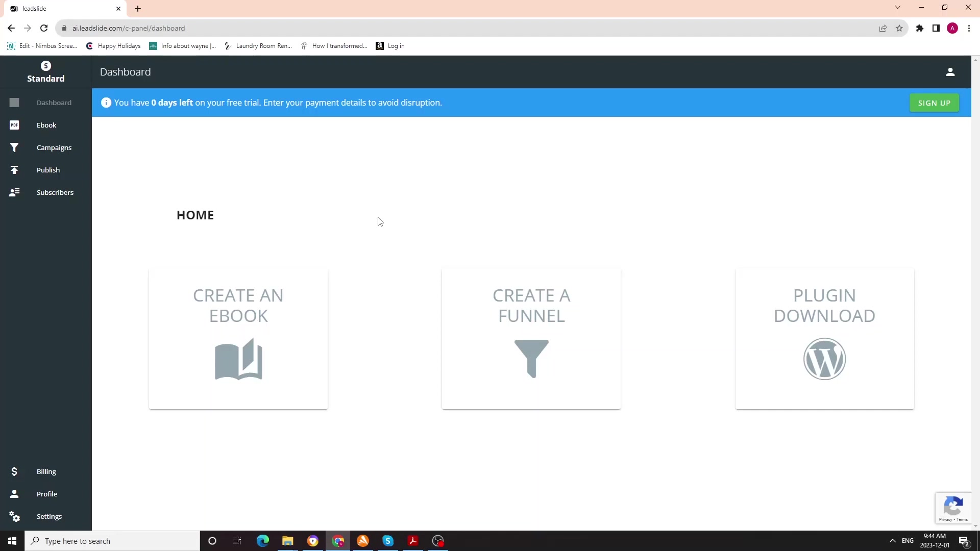
Task: Bookmark this page with star icon
Action: (899, 28)
